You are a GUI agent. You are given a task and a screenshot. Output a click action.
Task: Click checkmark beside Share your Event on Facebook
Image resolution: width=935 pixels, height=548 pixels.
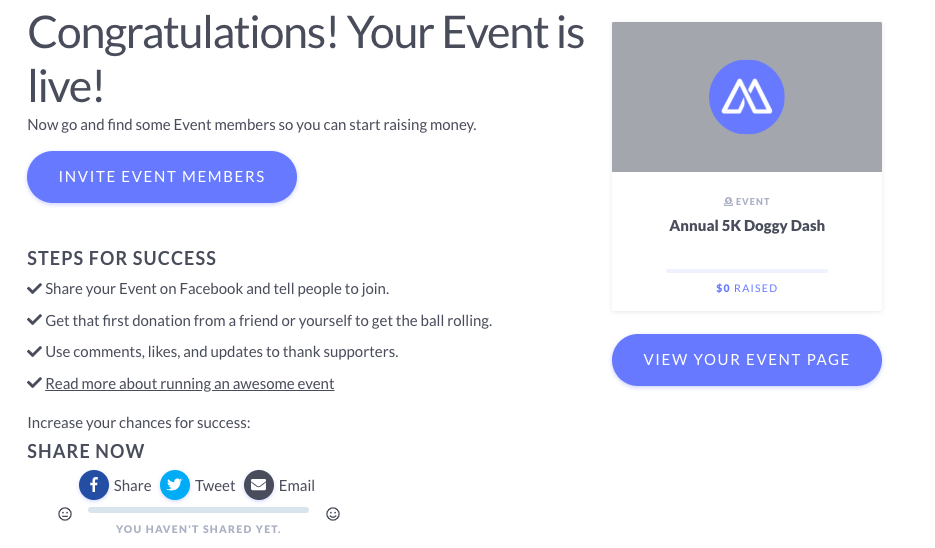(34, 289)
